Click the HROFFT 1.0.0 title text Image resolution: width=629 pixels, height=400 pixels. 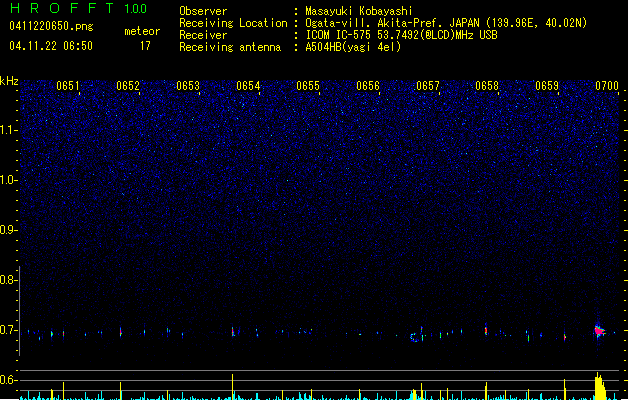click(78, 8)
